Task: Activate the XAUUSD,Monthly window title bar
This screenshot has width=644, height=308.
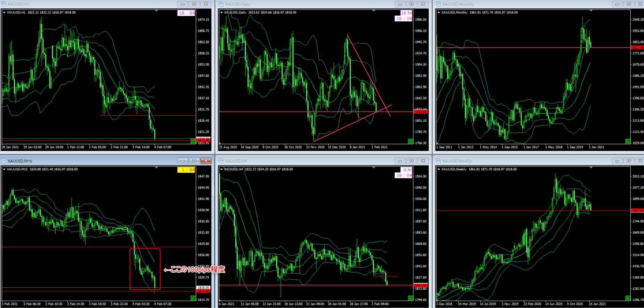Action: point(523,4)
